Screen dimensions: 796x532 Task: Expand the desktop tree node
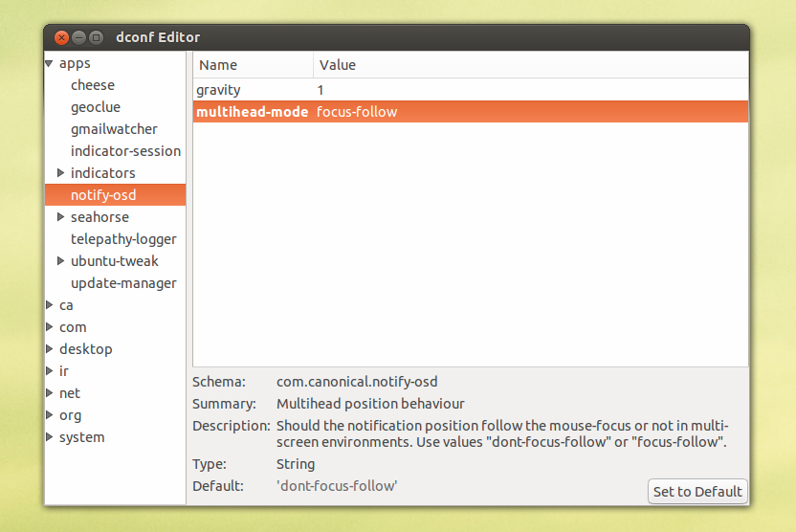[x=49, y=348]
